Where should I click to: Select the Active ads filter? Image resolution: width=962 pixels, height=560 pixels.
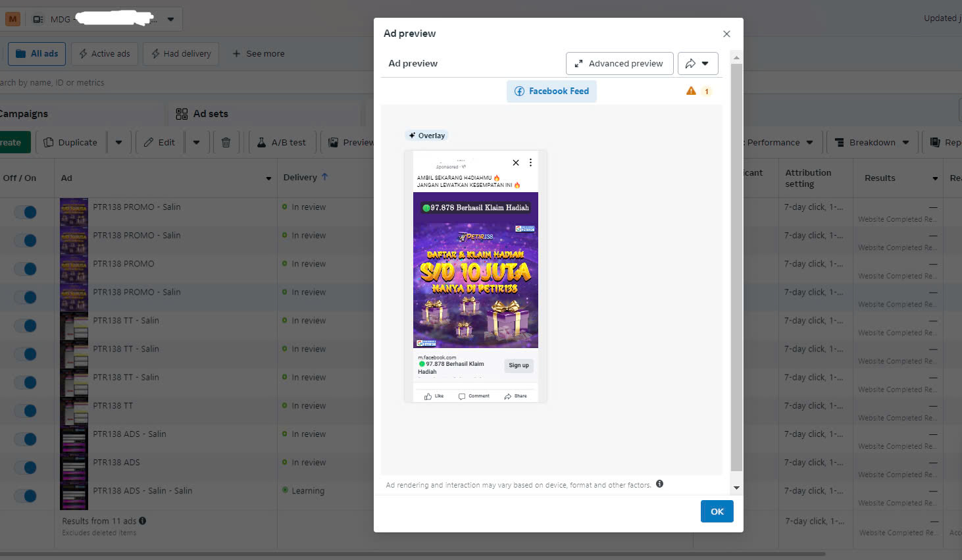coord(105,54)
